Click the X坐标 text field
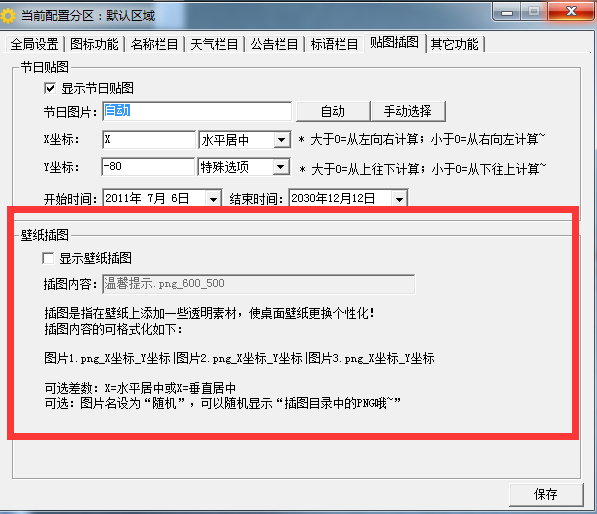The width and height of the screenshot is (597, 514). 149,140
